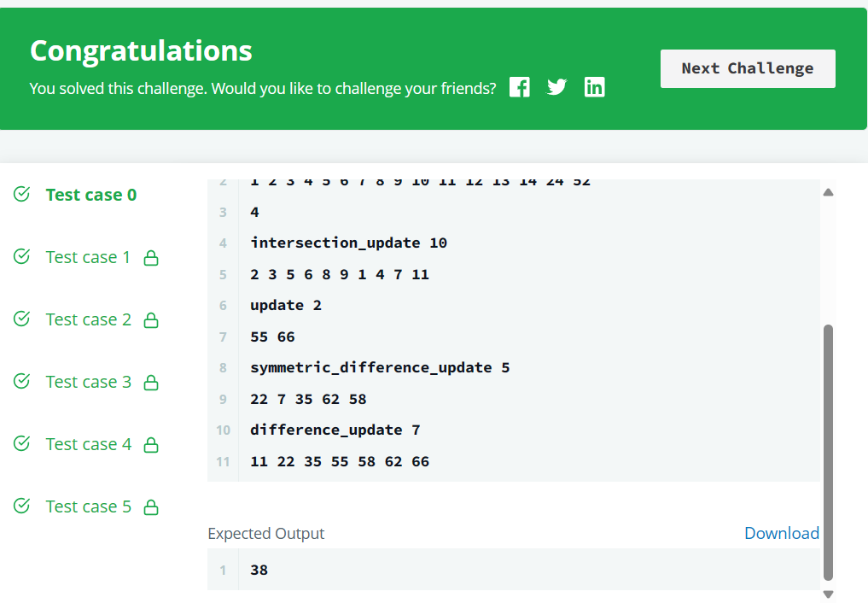The height and width of the screenshot is (603, 868).
Task: Click the green checkmark next to Test case 5
Action: tap(21, 506)
